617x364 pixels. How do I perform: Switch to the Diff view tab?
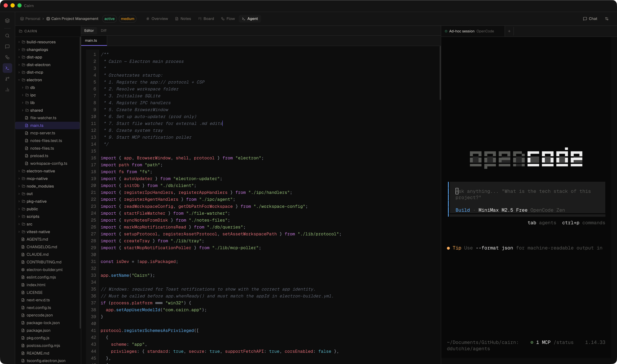(x=104, y=30)
